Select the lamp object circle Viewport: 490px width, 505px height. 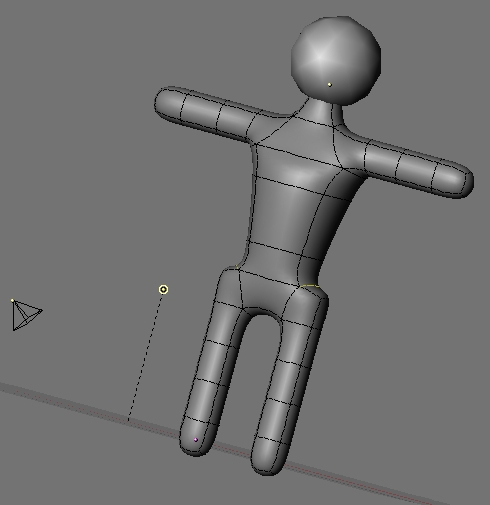pyautogui.click(x=163, y=289)
